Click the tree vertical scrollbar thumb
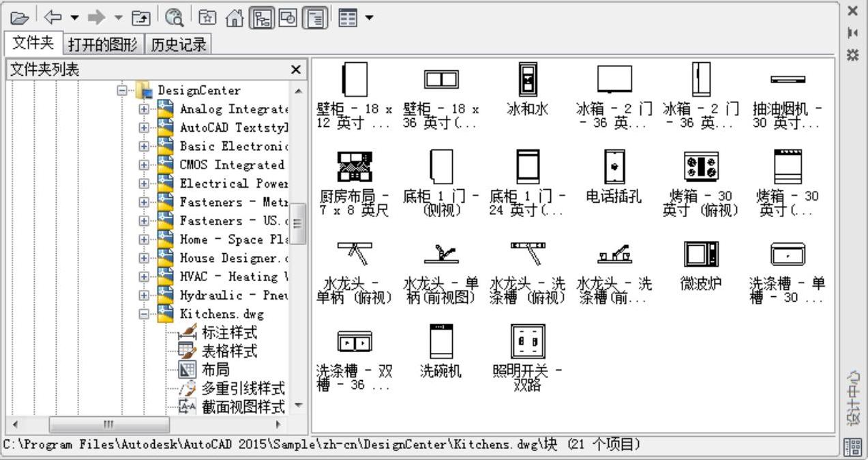Image resolution: width=868 pixels, height=460 pixels. click(299, 223)
